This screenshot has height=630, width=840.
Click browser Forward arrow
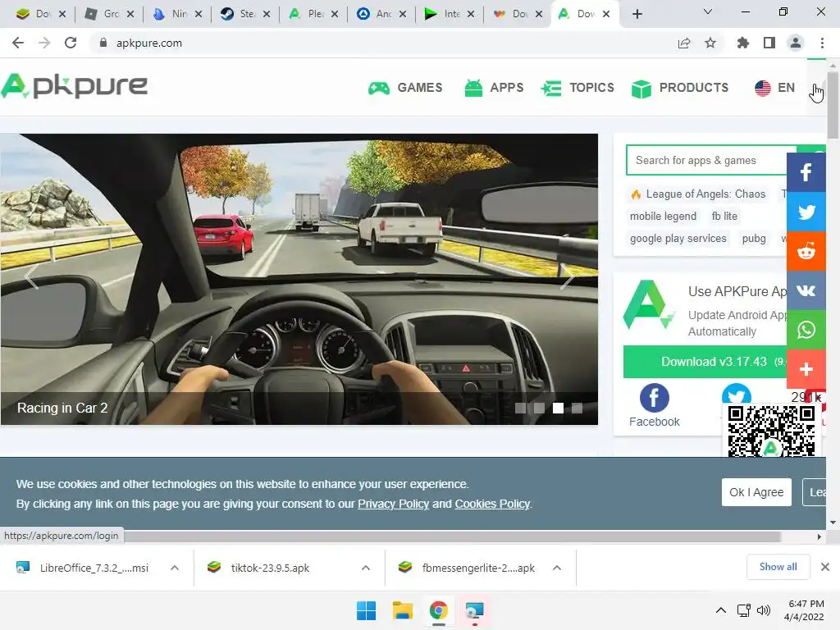point(44,43)
